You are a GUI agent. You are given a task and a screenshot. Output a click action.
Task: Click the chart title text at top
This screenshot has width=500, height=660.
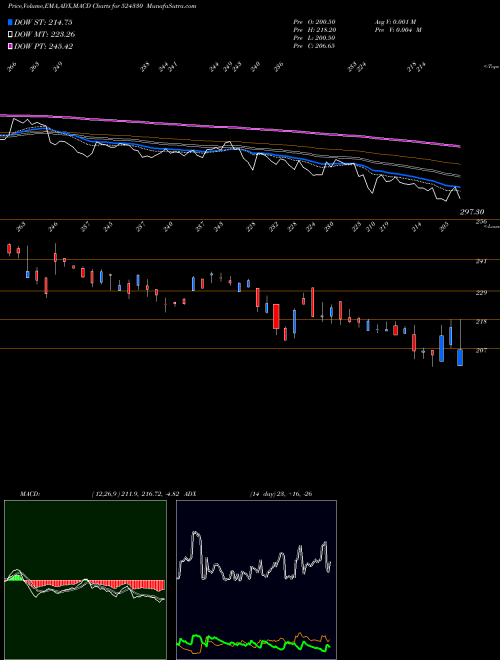[102, 6]
